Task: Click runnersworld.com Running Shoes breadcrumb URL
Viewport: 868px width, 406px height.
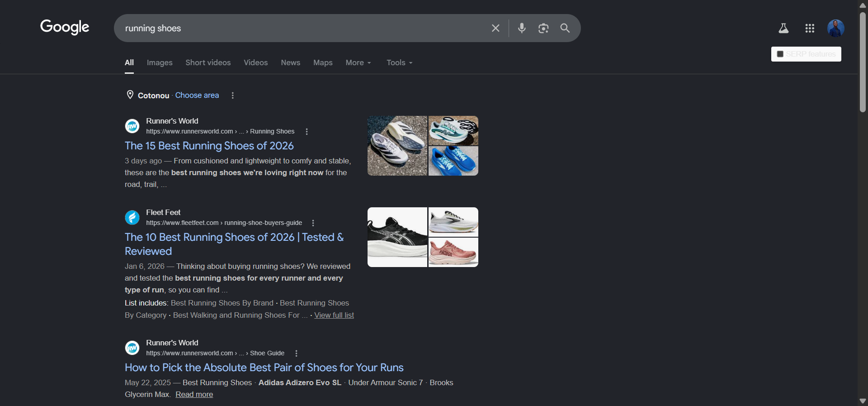Action: click(x=220, y=132)
